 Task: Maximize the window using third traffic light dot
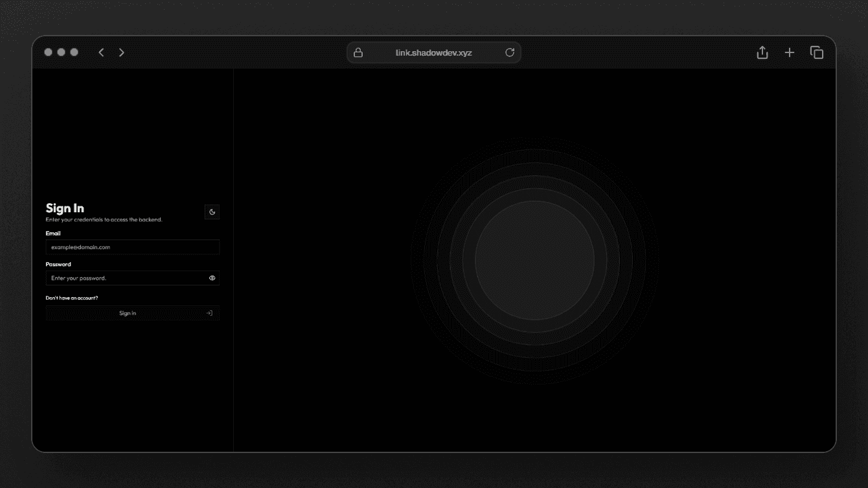coord(74,52)
